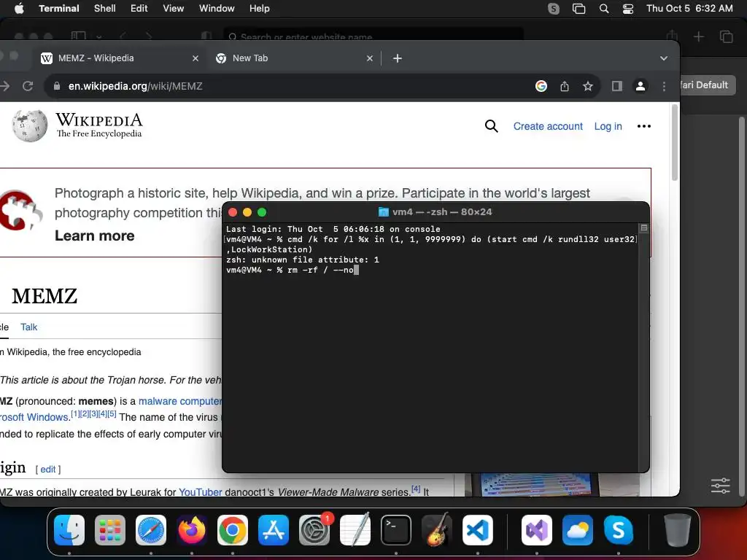Click the Log in link
The width and height of the screenshot is (747, 560).
pyautogui.click(x=608, y=126)
